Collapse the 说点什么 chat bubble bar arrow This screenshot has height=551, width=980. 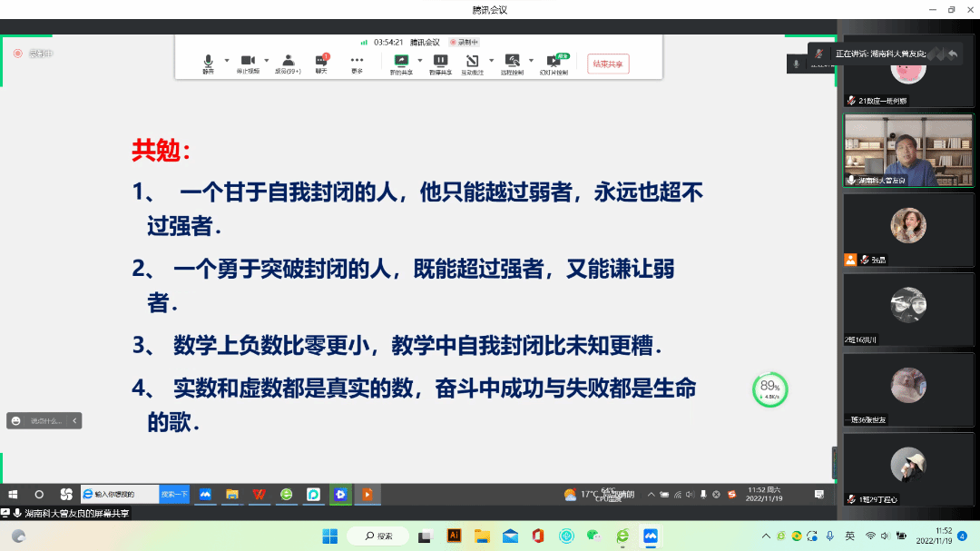coord(75,420)
